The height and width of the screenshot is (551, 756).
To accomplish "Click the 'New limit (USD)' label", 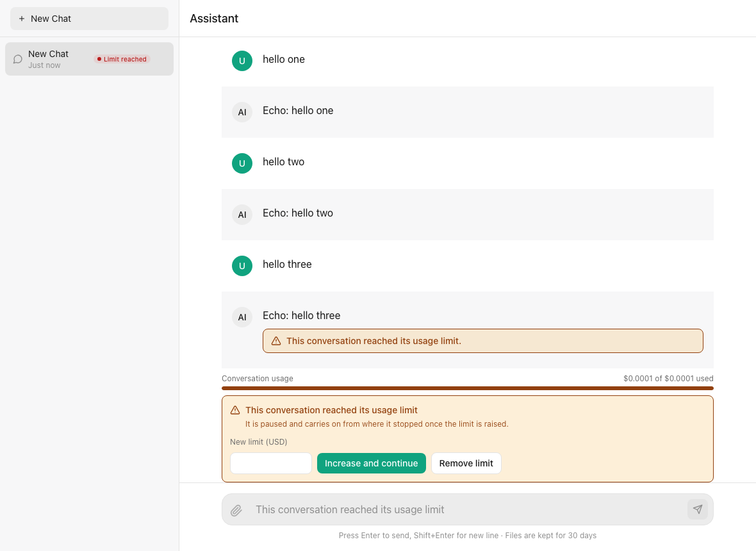I will click(258, 442).
